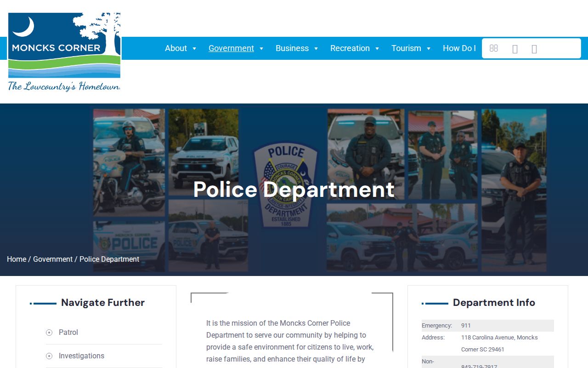588x368 pixels.
Task: Follow the Government breadcrumb link
Action: (53, 259)
